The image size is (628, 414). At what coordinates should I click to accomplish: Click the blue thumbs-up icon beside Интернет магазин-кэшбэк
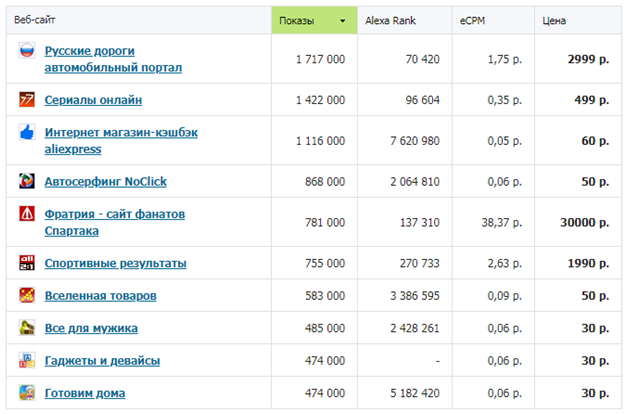(x=27, y=132)
